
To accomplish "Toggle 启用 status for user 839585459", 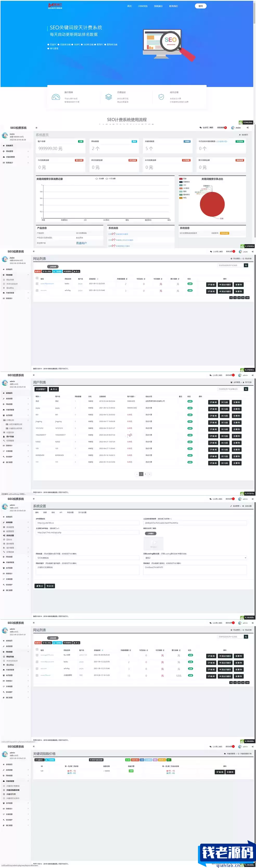I will [190, 455].
